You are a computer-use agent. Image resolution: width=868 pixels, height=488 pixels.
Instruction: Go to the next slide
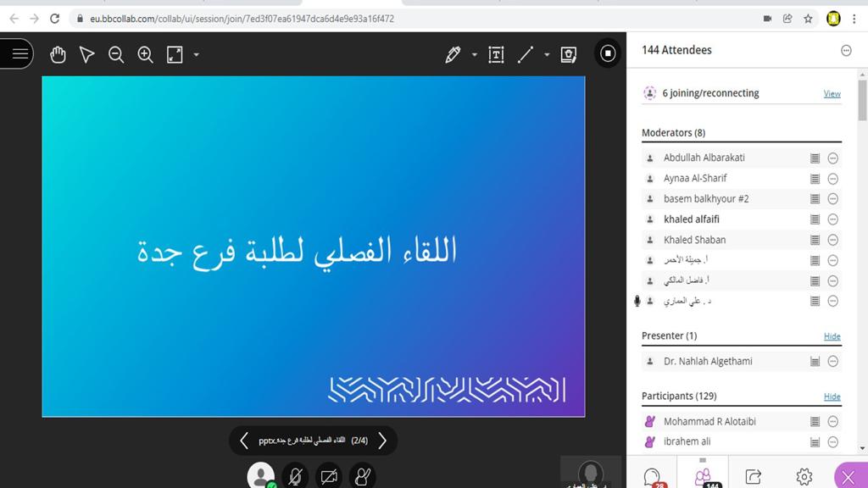tap(382, 441)
